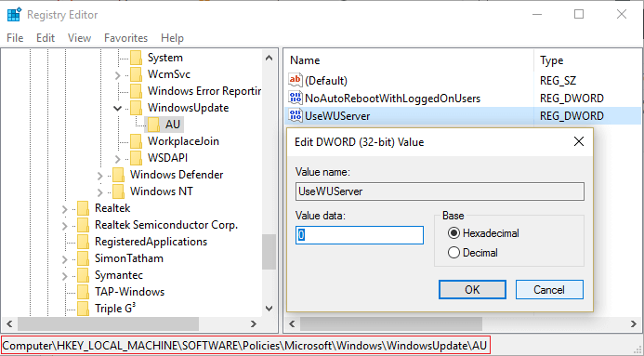
Task: Click the Symantec folder icon
Action: 84,275
